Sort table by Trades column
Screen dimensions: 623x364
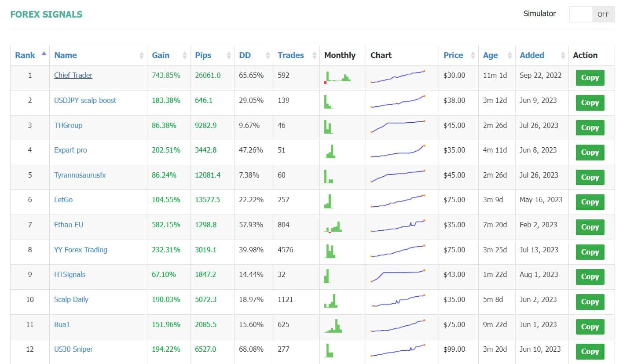(297, 55)
